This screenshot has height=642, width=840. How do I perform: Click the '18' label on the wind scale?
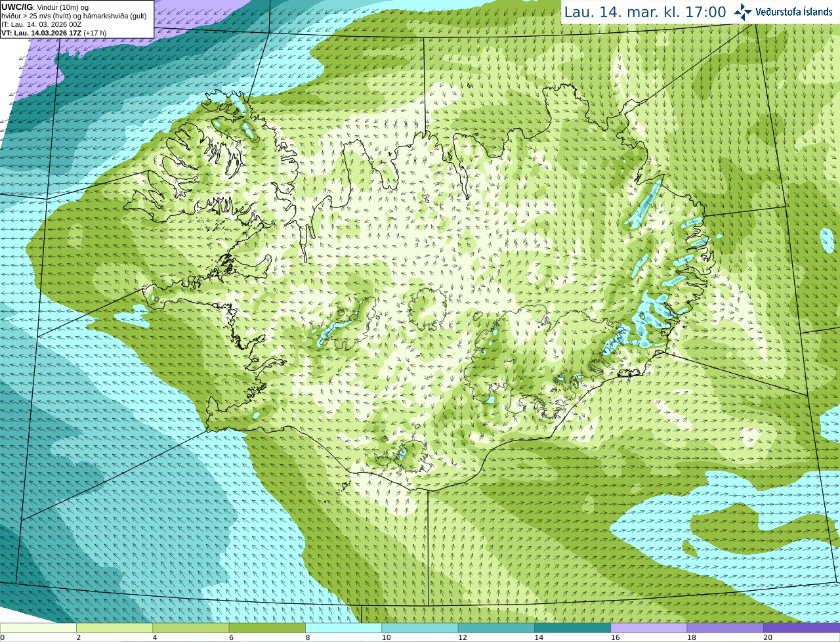click(x=691, y=637)
